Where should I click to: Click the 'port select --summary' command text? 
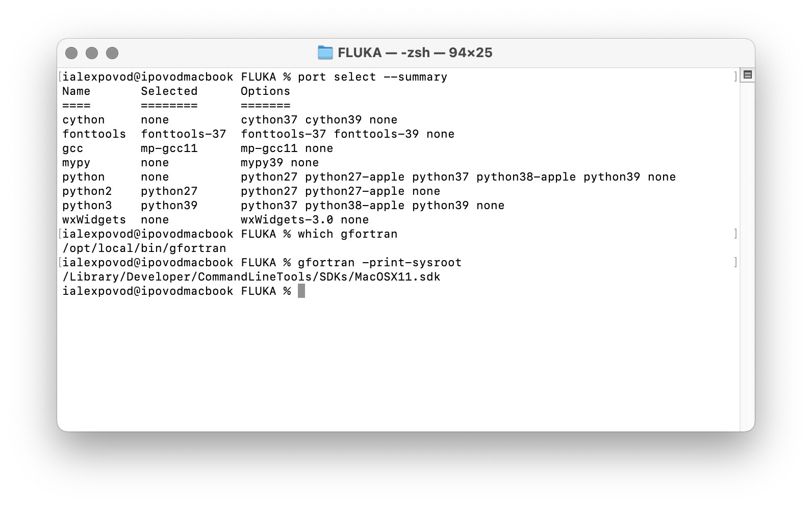pyautogui.click(x=372, y=77)
